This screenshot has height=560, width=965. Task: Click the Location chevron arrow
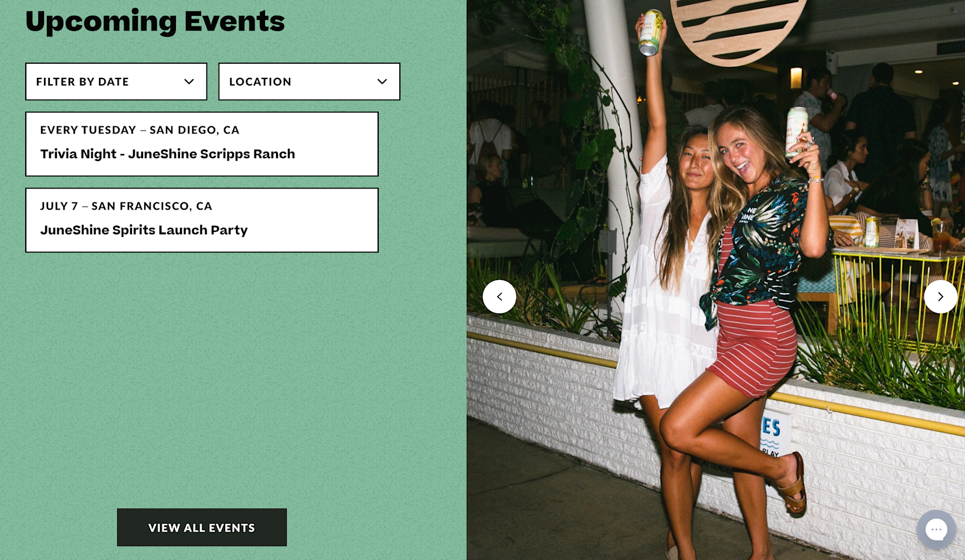[x=382, y=81]
